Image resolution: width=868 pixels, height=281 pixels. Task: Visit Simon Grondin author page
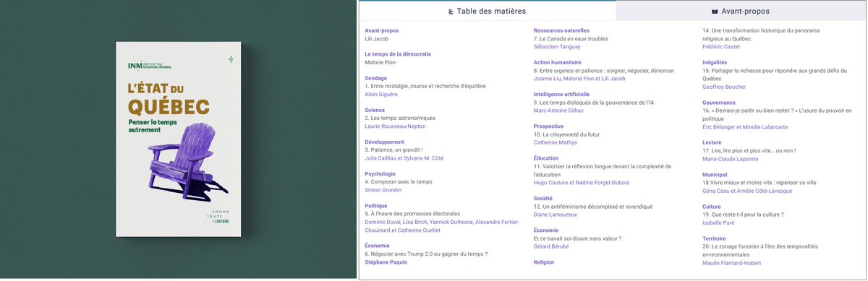pos(383,190)
